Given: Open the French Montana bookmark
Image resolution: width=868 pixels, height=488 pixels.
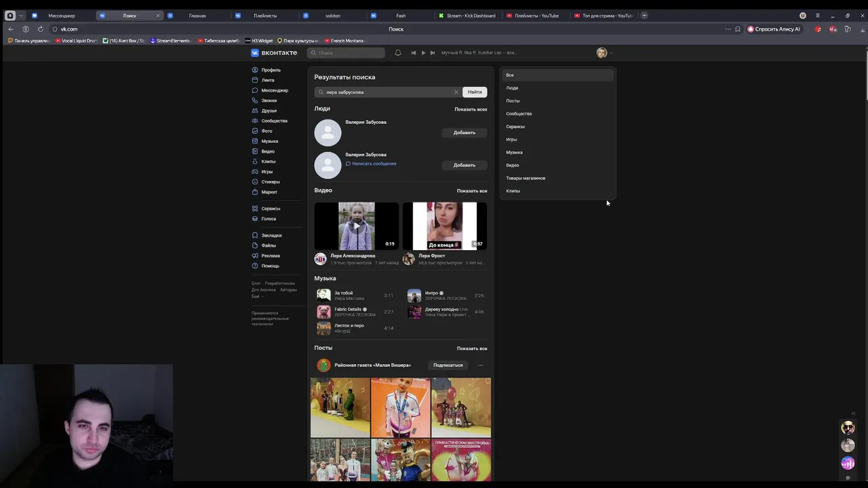Looking at the screenshot, I should point(344,41).
